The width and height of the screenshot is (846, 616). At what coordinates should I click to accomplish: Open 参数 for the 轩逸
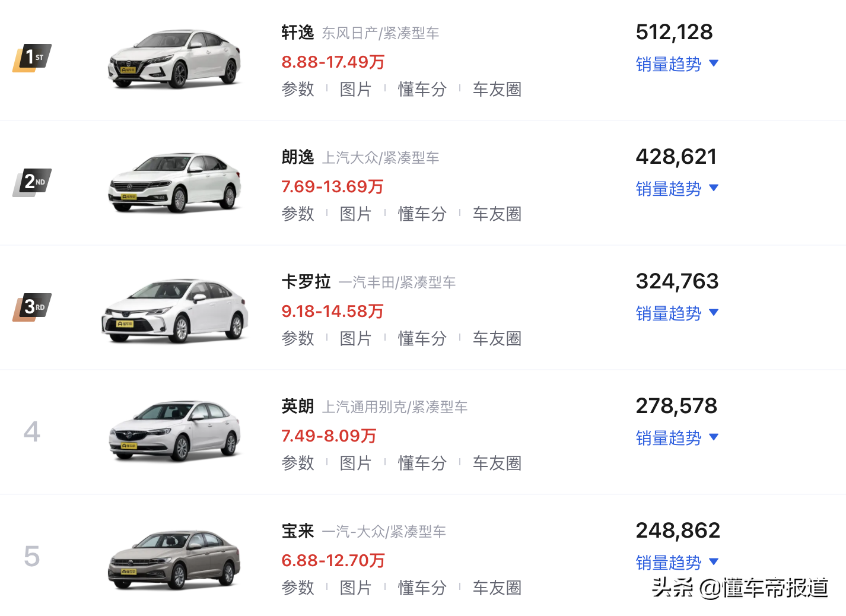pyautogui.click(x=297, y=89)
